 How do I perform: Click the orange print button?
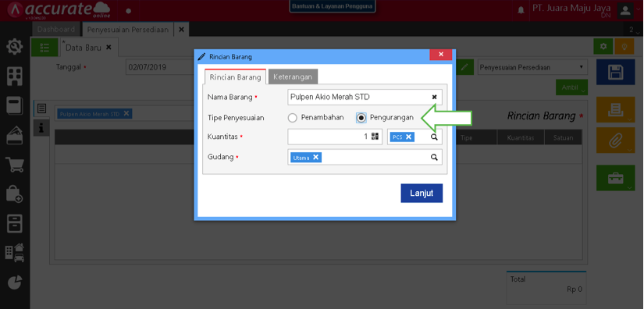coord(615,110)
